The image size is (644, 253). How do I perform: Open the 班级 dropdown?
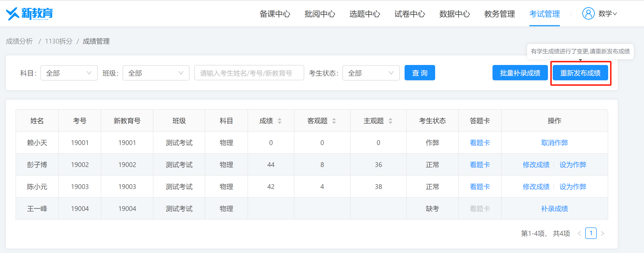[156, 73]
